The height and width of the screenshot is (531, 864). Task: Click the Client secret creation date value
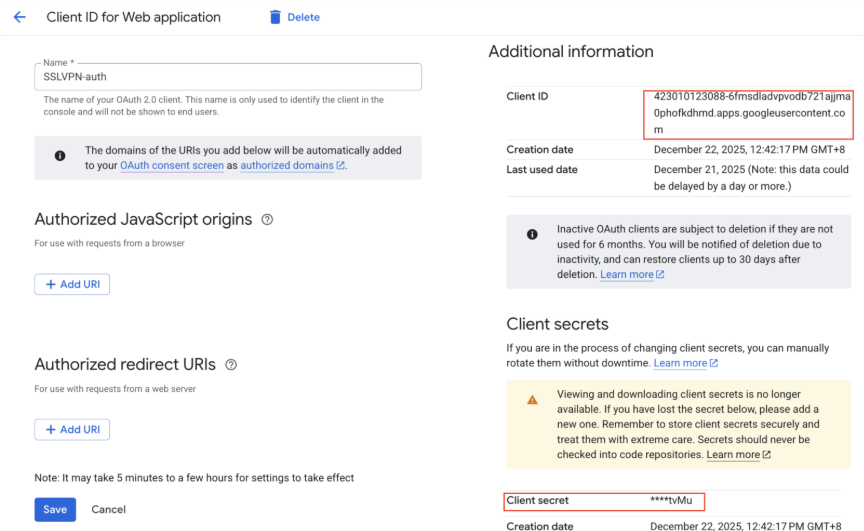746,526
